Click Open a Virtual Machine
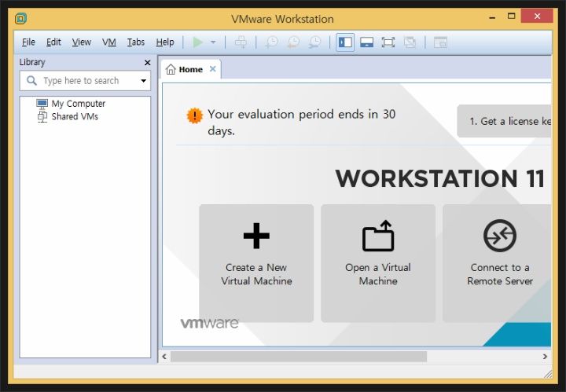The width and height of the screenshot is (566, 392). (378, 263)
